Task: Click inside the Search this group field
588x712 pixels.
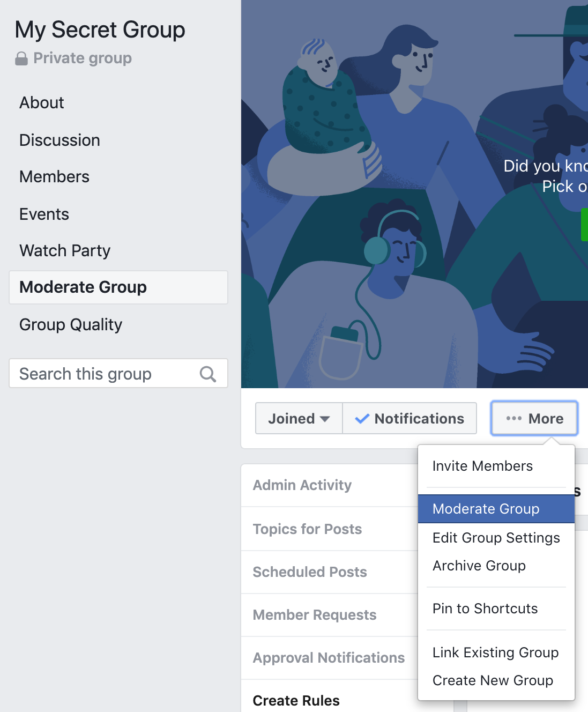Action: [96, 373]
